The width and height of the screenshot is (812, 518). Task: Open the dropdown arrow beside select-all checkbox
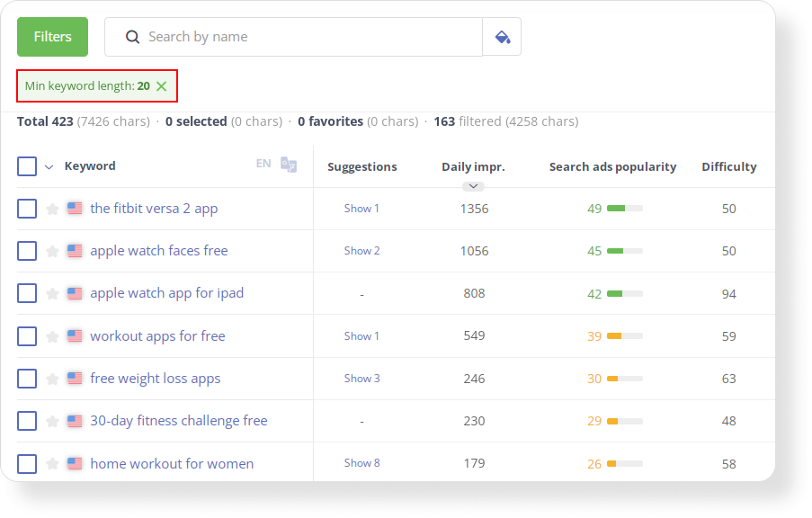click(49, 166)
